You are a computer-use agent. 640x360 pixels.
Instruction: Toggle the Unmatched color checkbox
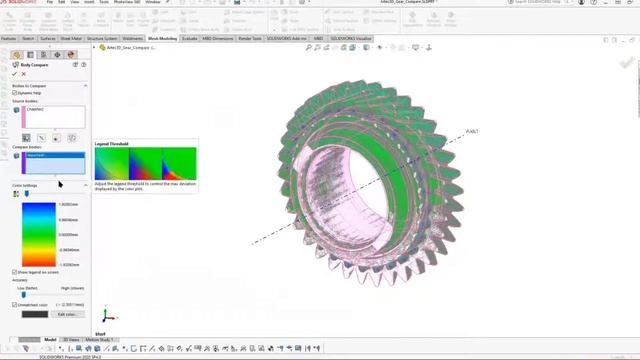15,304
